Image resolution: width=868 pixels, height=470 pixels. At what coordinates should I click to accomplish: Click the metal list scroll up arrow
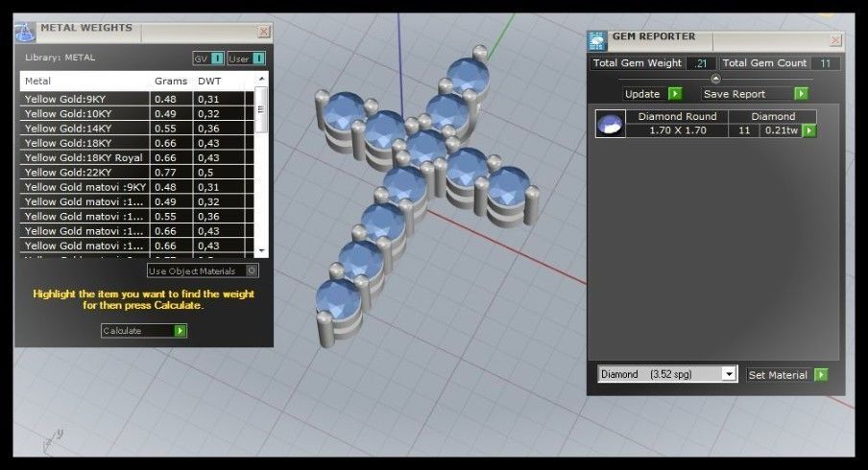pos(262,79)
